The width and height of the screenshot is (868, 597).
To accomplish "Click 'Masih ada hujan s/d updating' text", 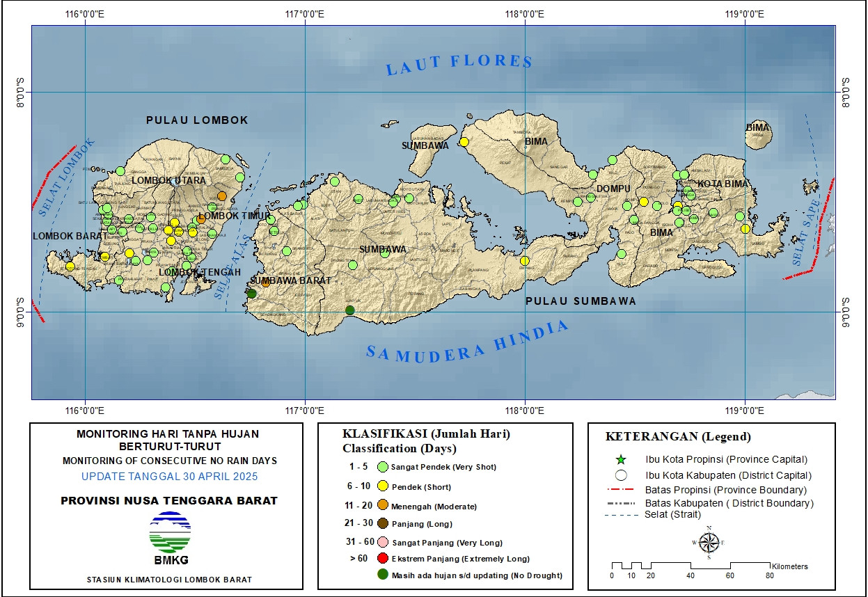I will [451, 575].
